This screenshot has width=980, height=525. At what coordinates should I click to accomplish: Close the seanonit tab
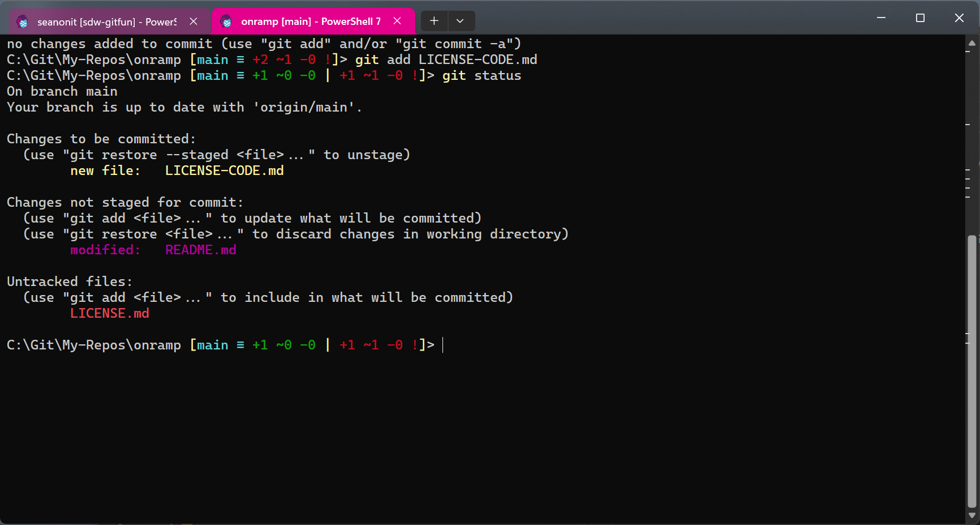193,21
